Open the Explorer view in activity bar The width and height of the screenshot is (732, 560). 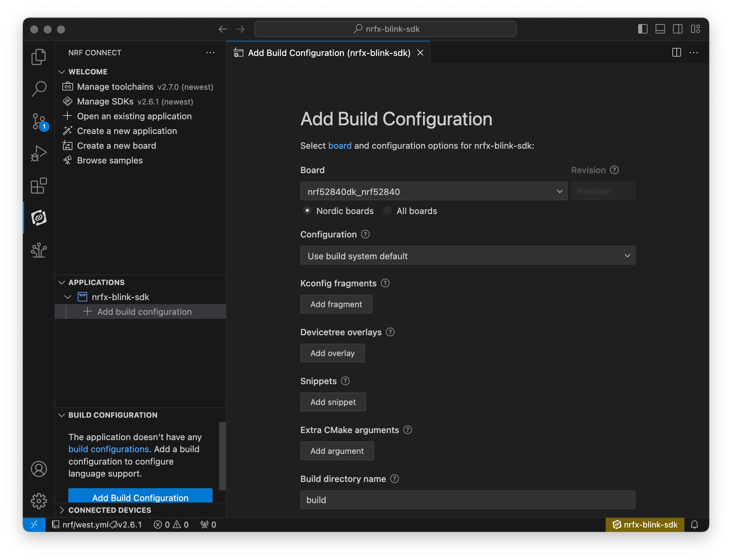click(x=39, y=57)
